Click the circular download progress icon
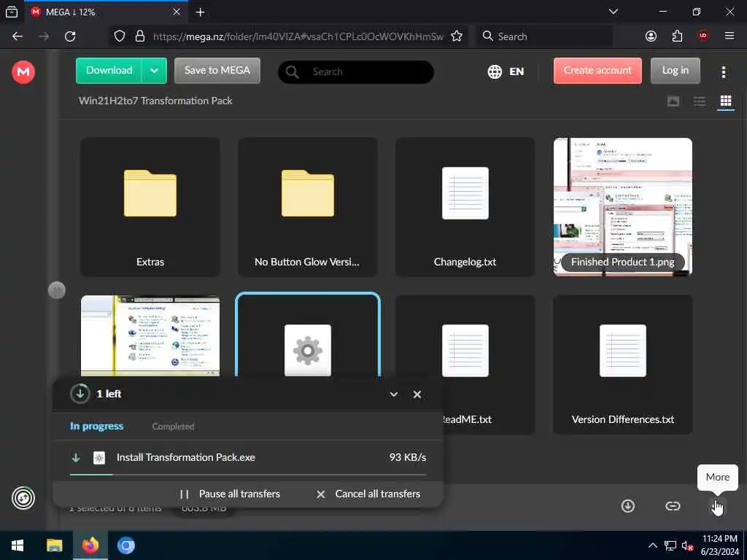747x560 pixels. tap(80, 394)
